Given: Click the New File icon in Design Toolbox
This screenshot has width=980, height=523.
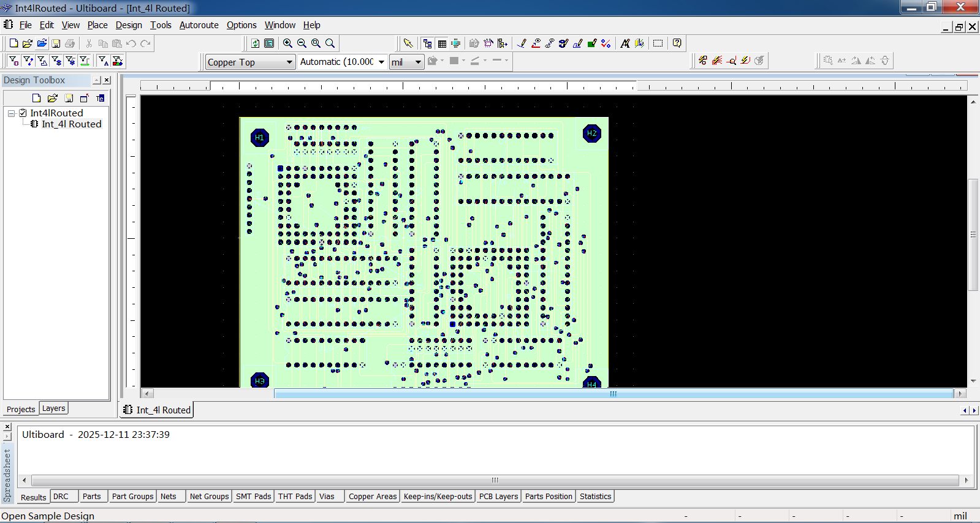Looking at the screenshot, I should click(x=36, y=98).
